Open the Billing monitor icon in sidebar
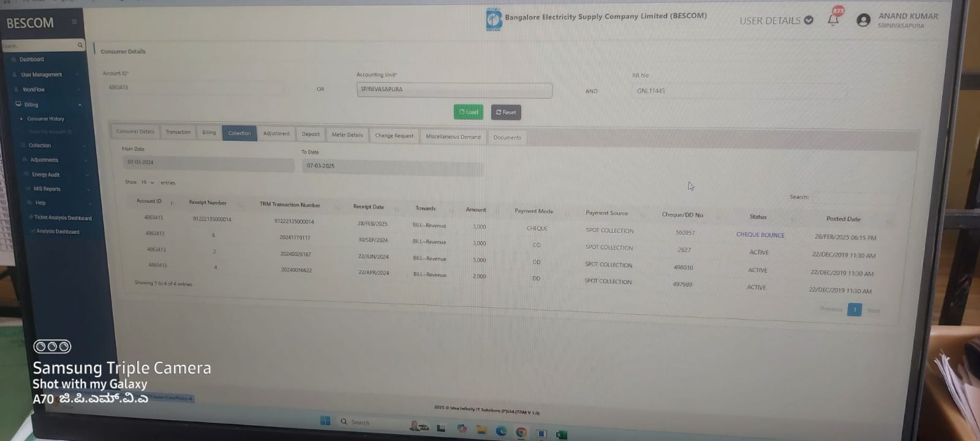 (x=18, y=104)
